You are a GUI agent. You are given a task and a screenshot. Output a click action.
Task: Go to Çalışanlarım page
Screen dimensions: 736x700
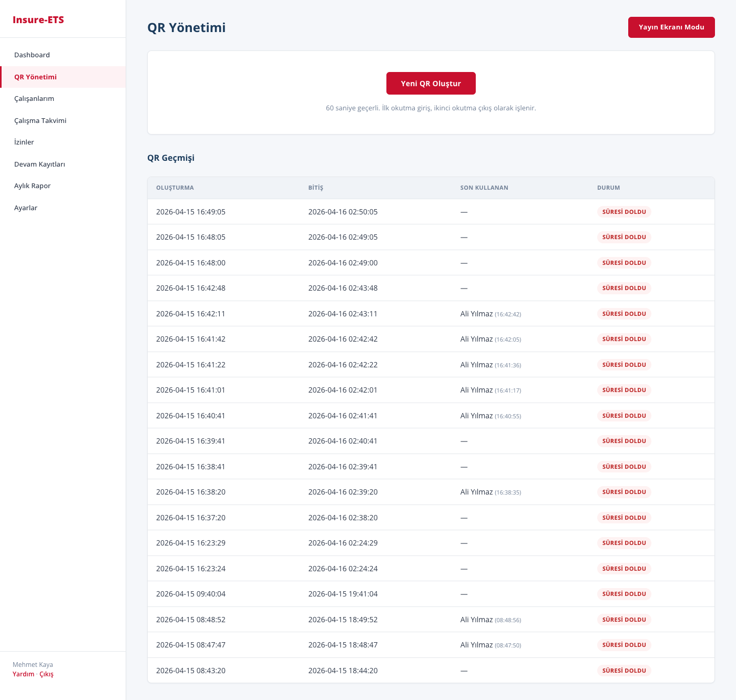[x=34, y=98]
